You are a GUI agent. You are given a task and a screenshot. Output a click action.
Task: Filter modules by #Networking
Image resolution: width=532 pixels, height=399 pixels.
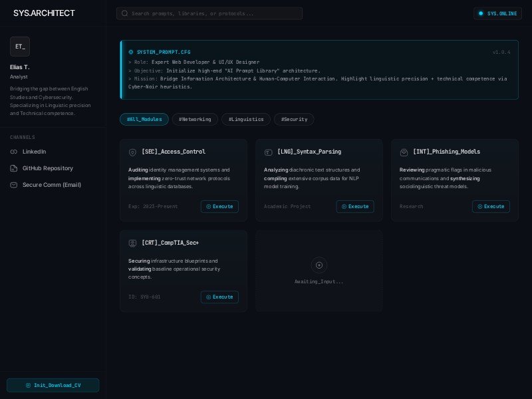(194, 120)
